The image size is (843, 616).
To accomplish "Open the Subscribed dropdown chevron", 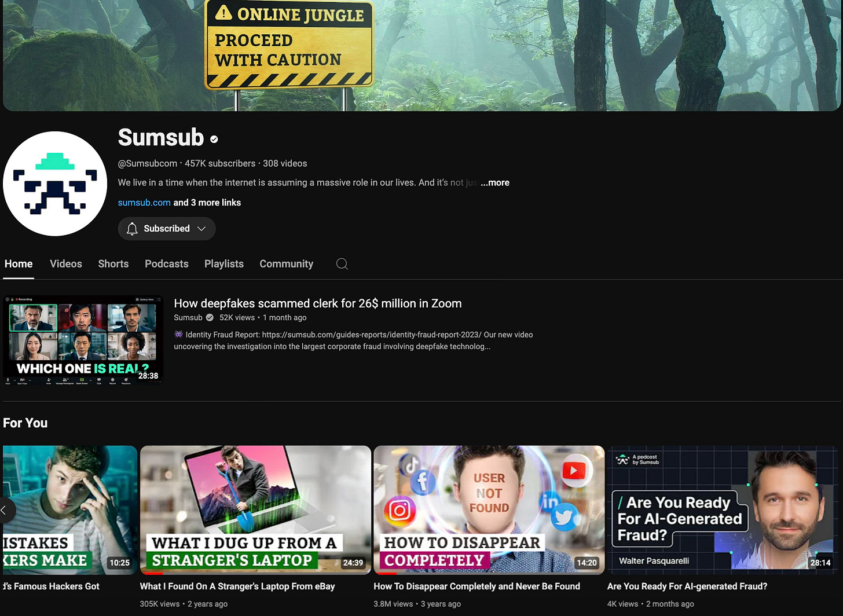I will (201, 229).
